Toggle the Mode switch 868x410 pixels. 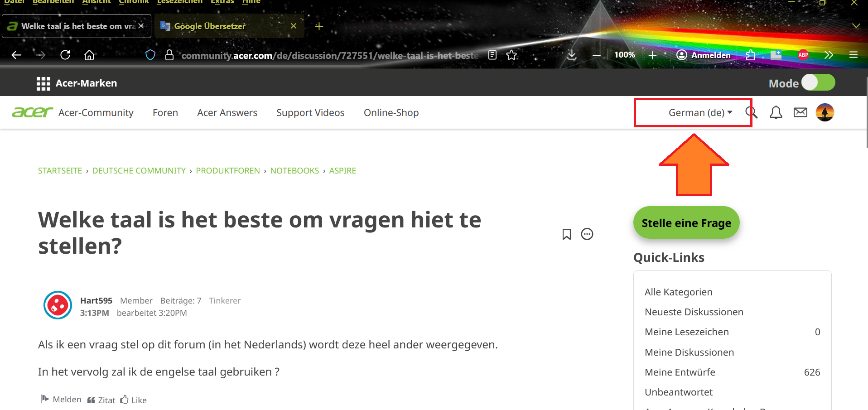[818, 83]
